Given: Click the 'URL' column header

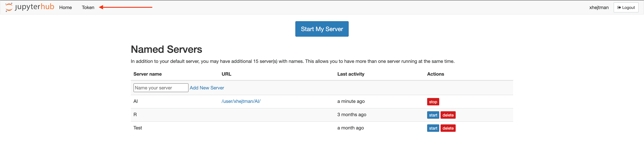Looking at the screenshot, I should pos(226,74).
